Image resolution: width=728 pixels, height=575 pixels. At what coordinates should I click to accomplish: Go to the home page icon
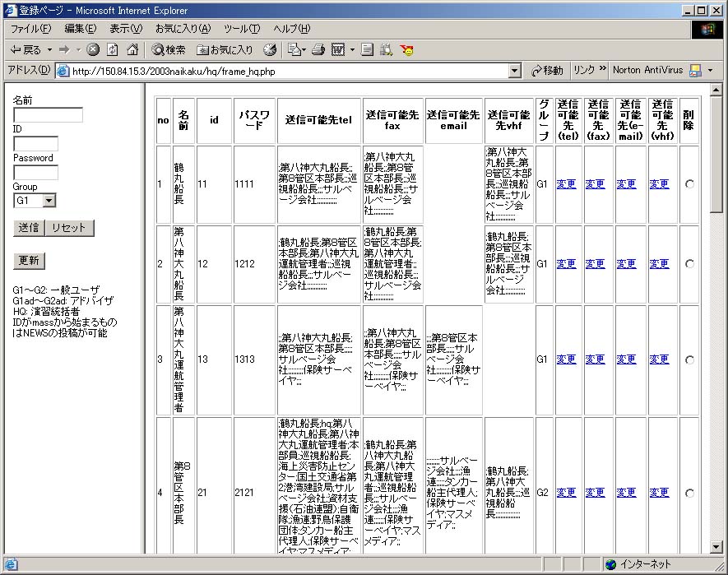132,49
